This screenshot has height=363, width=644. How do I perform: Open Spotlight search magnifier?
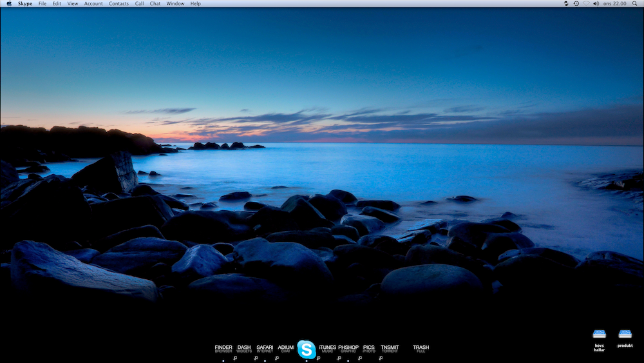coord(636,4)
